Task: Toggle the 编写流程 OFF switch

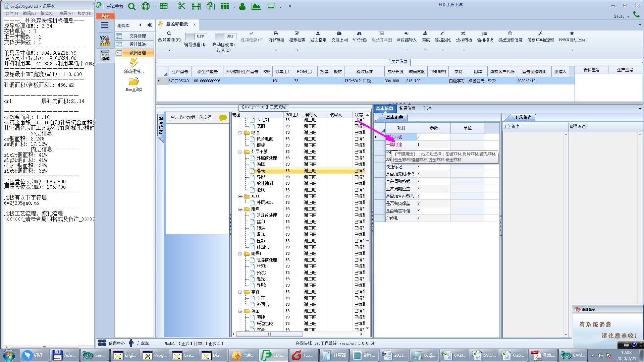Action: point(196,36)
